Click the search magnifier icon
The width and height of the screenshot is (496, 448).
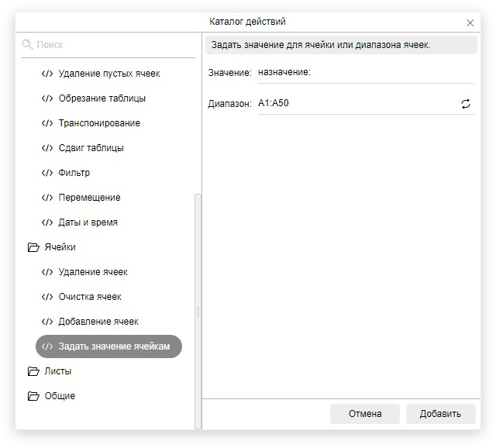[28, 45]
